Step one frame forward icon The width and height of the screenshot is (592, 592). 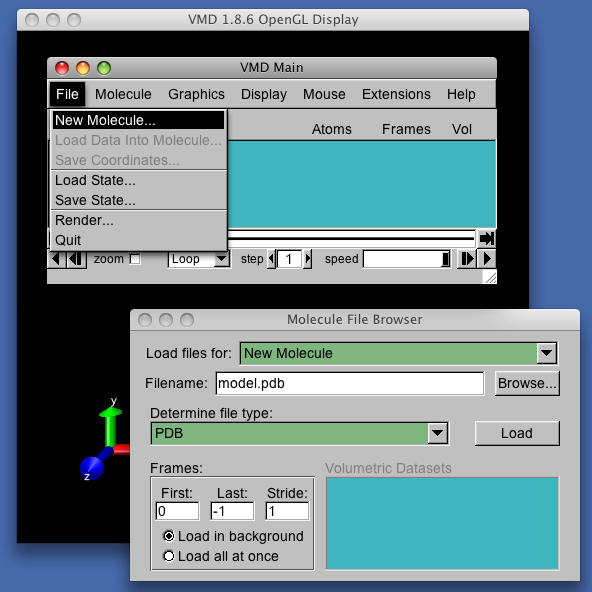[x=467, y=259]
